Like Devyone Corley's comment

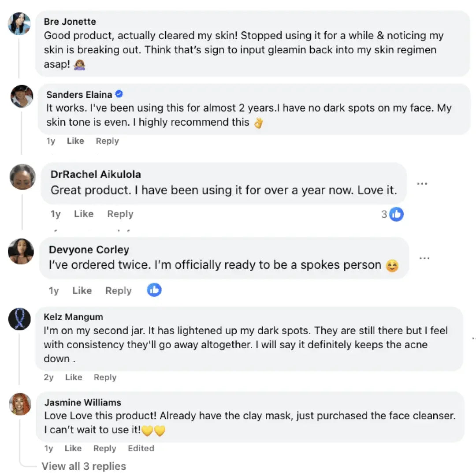82,291
